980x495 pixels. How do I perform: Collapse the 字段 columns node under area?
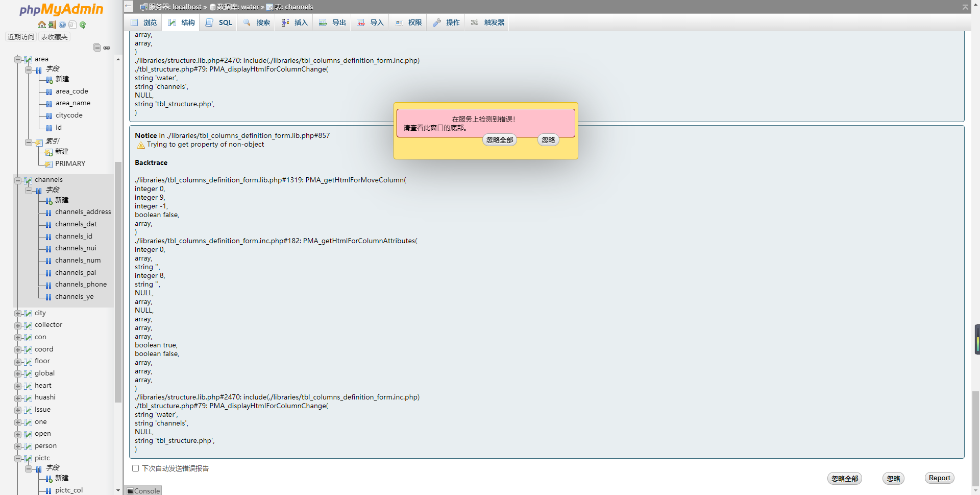[29, 69]
